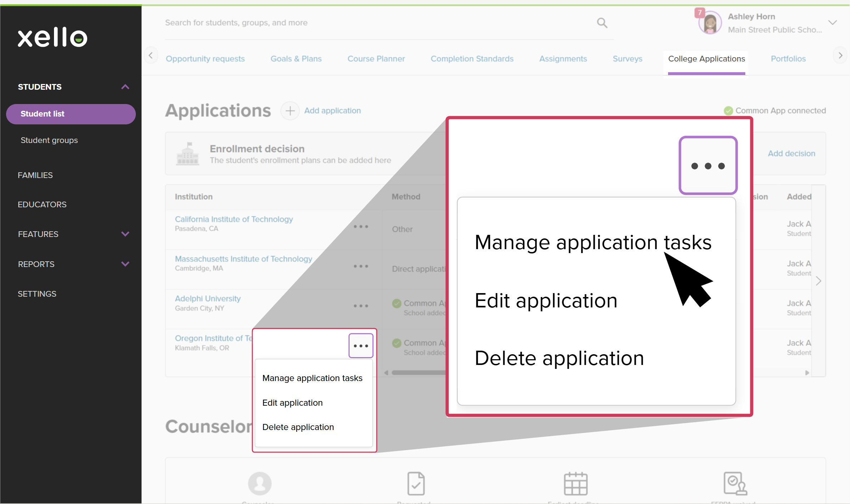Viewport: 850px width, 504px height.
Task: Open three-dot menu for California Institute of Technology
Action: point(361,227)
